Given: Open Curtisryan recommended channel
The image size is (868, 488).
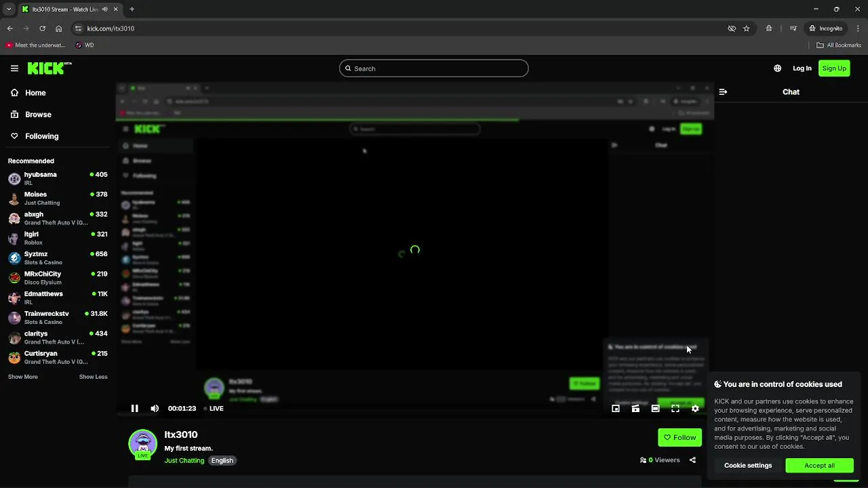Looking at the screenshot, I should pos(58,357).
